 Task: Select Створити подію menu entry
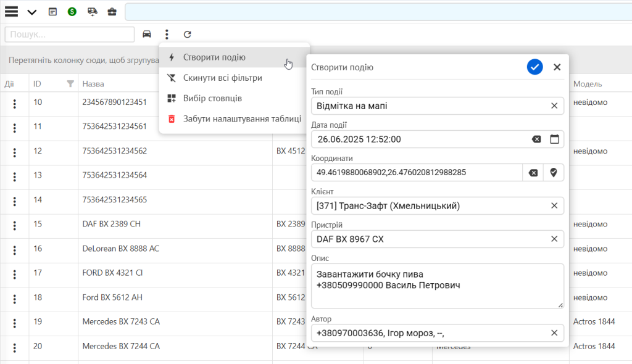[234, 57]
